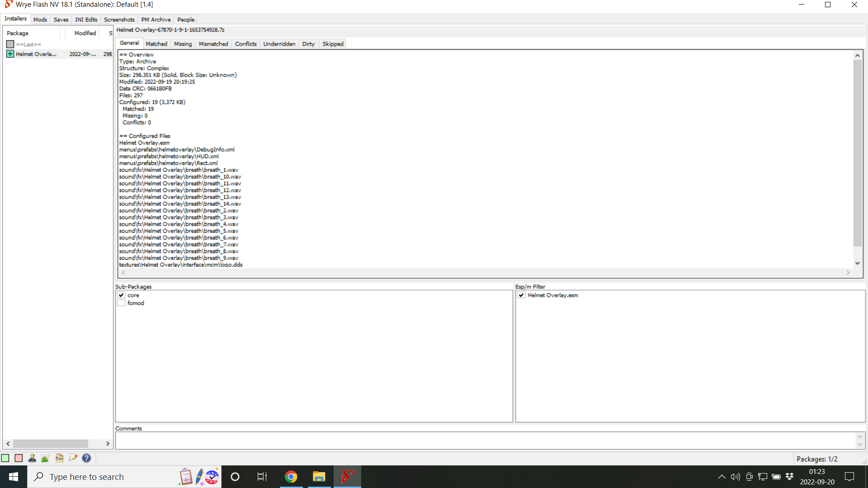Open the checklist with pencil icon
This screenshot has height=488, width=868.
tap(73, 458)
